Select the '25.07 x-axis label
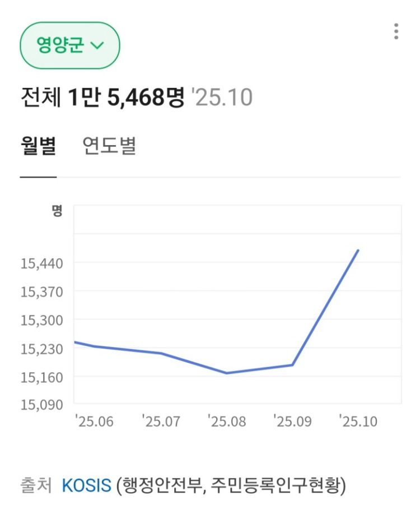This screenshot has height=505, width=420. (x=161, y=421)
